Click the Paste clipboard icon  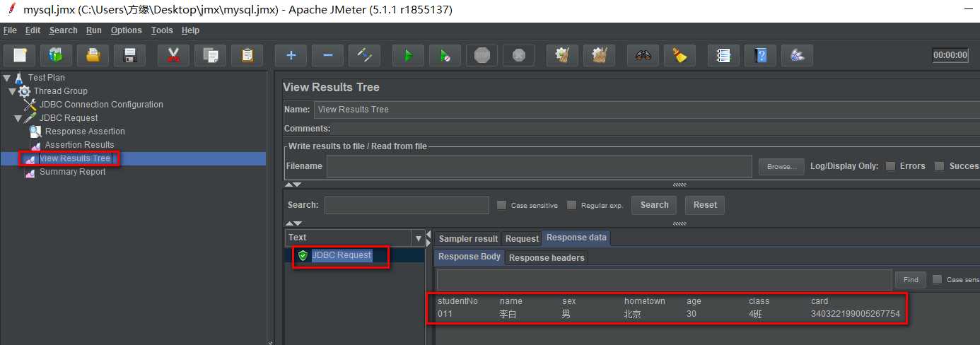coord(247,55)
